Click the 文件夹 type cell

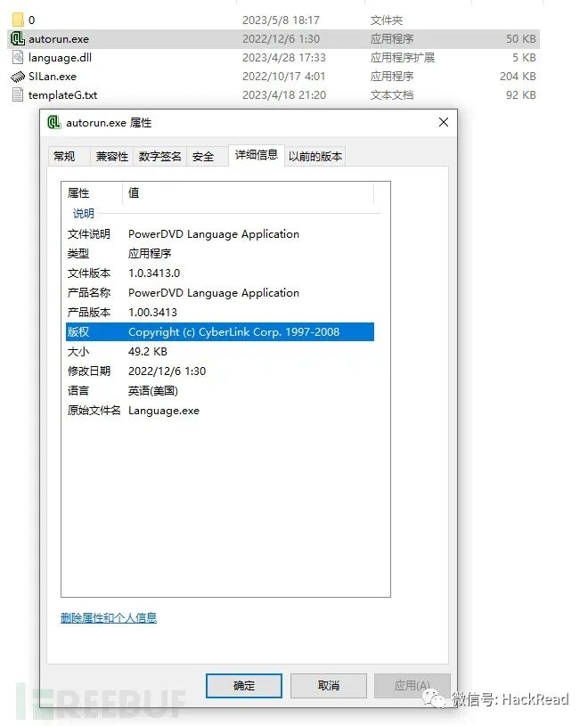point(387,20)
